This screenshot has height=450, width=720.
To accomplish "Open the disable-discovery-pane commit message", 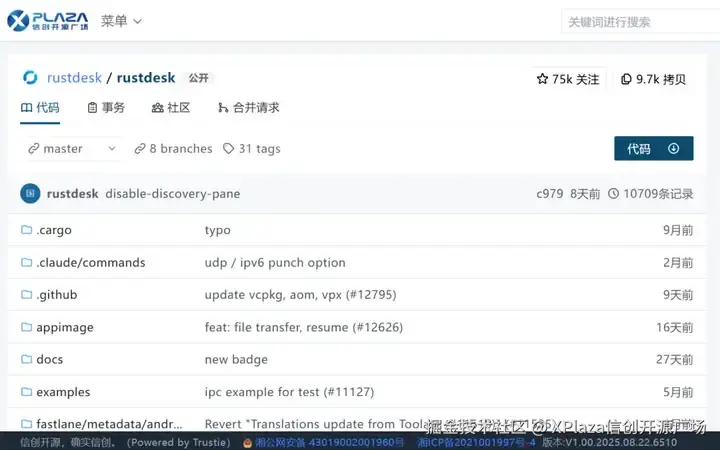I will tap(173, 194).
